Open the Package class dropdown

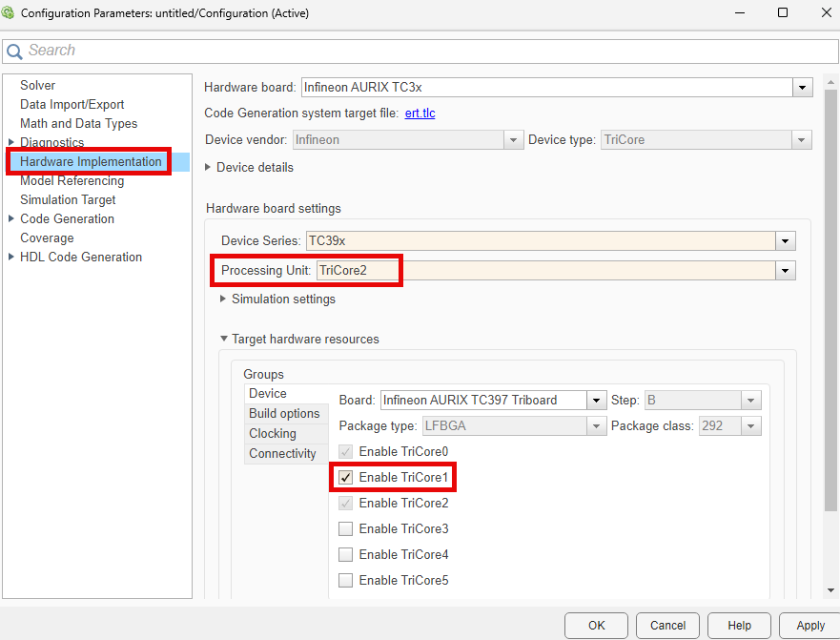coord(748,425)
